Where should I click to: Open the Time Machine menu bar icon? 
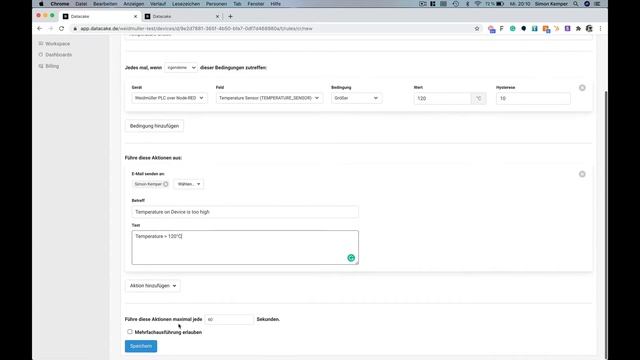456,4
